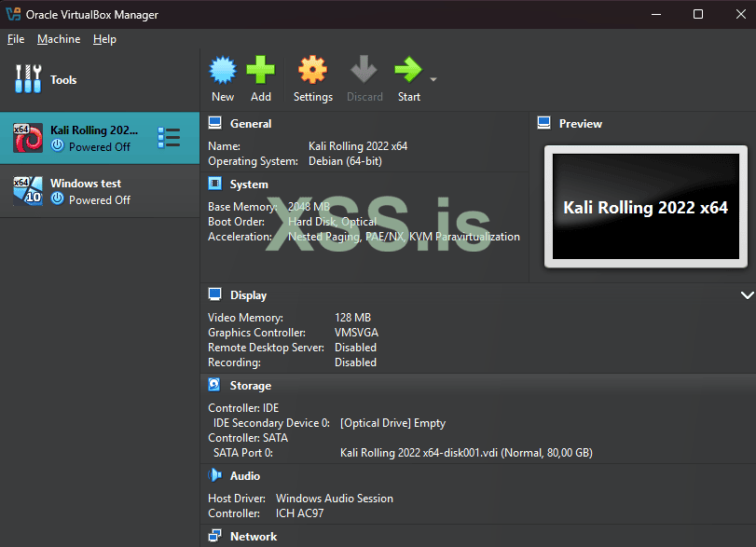Click the Debian (64-bit) operating system value
This screenshot has width=756, height=547.
345,161
